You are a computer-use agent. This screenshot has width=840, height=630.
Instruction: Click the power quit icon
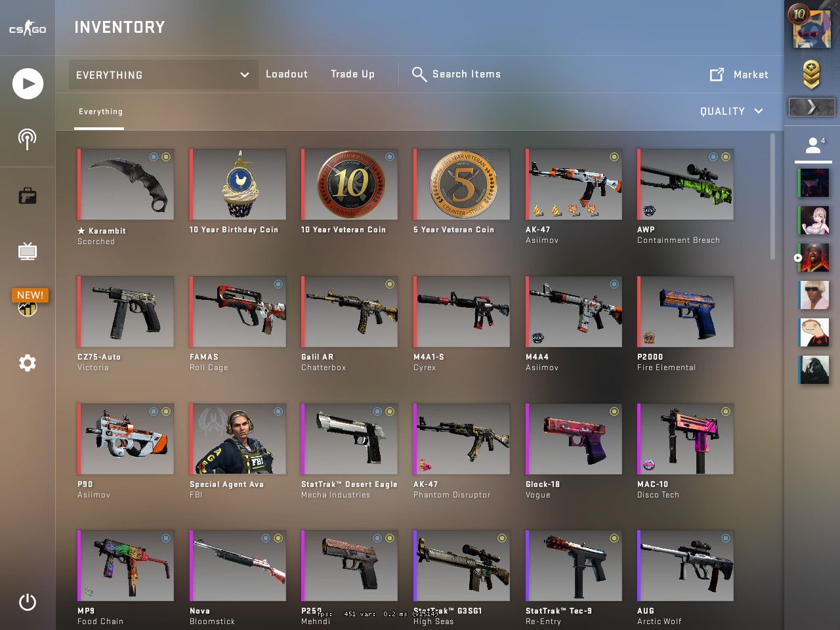[x=28, y=602]
